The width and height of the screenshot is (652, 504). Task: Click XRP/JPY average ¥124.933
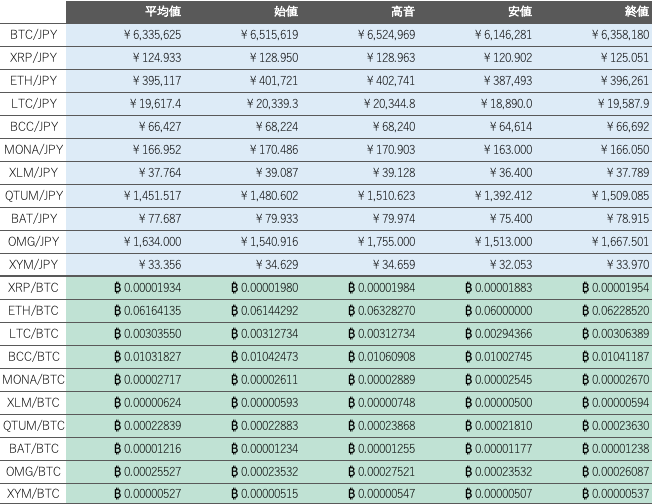click(x=157, y=57)
